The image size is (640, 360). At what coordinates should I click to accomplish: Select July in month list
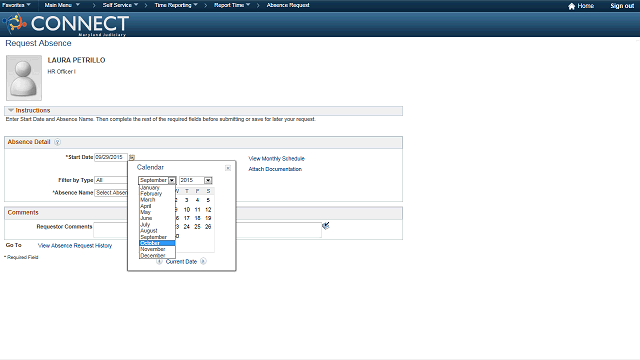click(157, 224)
